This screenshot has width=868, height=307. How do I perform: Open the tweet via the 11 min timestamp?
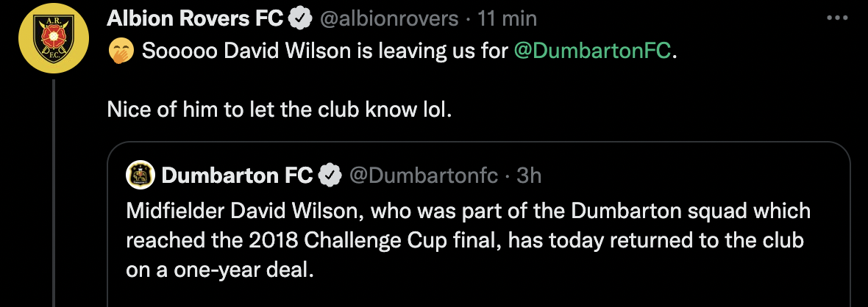coord(508,18)
